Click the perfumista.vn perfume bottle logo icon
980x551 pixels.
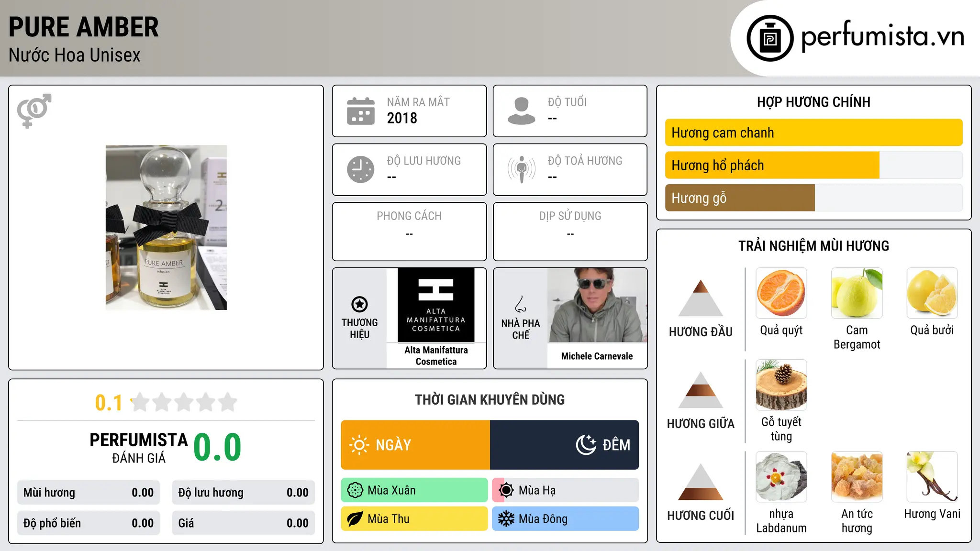click(770, 38)
